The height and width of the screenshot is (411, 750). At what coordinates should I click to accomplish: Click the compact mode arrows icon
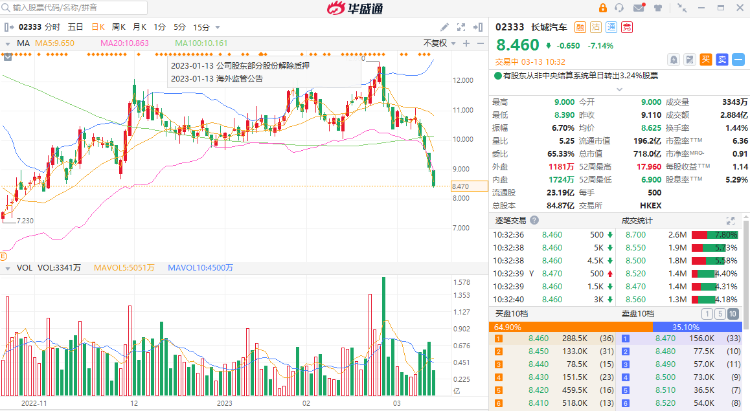tap(682, 8)
